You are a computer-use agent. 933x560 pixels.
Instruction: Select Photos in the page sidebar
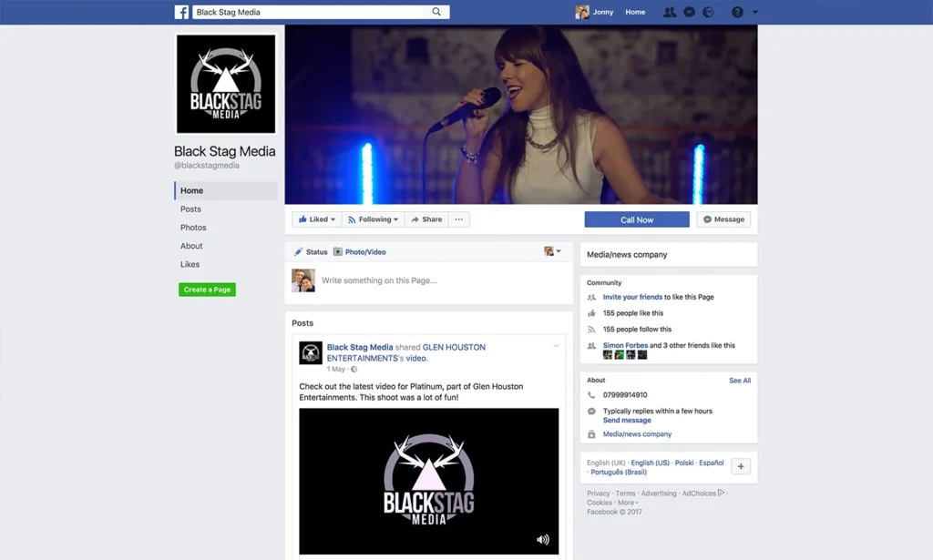click(x=193, y=227)
